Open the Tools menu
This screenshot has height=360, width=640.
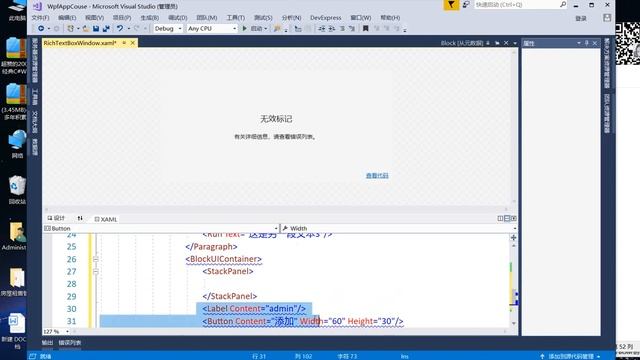tap(236, 18)
